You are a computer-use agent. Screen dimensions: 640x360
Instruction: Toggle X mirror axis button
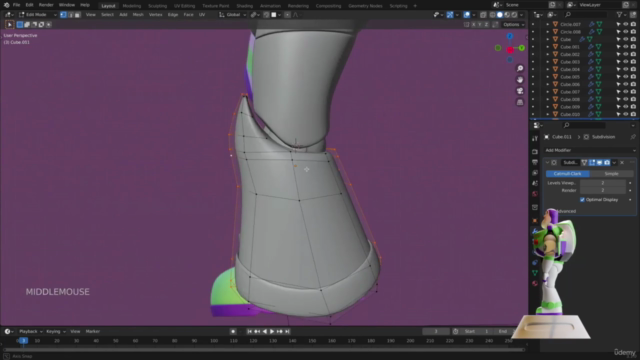pos(473,24)
